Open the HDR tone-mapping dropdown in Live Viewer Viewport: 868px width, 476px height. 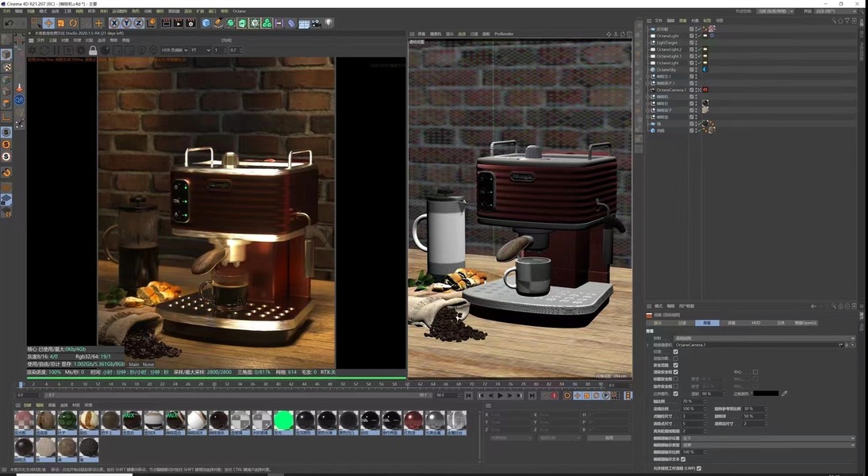pos(175,50)
